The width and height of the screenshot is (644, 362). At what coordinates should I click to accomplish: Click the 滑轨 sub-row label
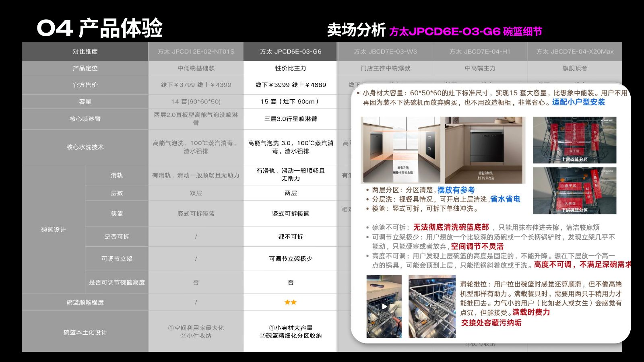coord(117,175)
